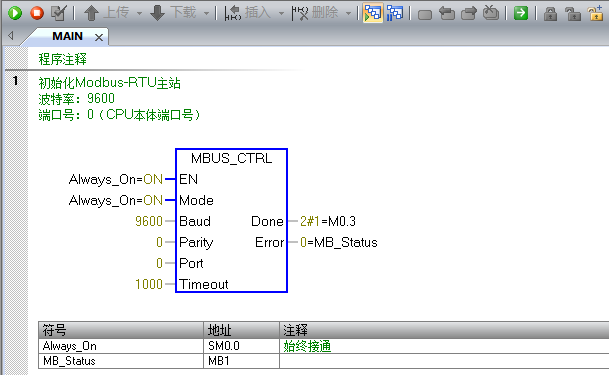This screenshot has height=375, width=609.
Task: Click the Port pin label
Action: pyautogui.click(x=191, y=263)
